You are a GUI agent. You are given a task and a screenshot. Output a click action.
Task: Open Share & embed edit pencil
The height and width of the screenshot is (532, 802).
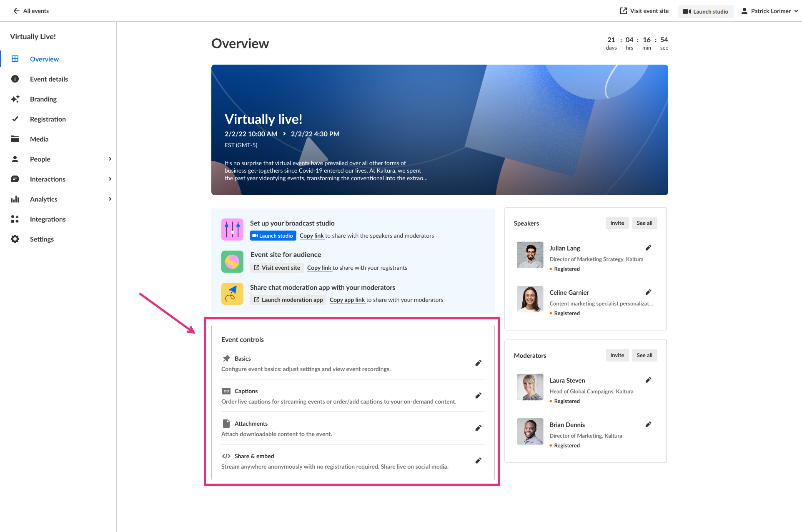[478, 461]
